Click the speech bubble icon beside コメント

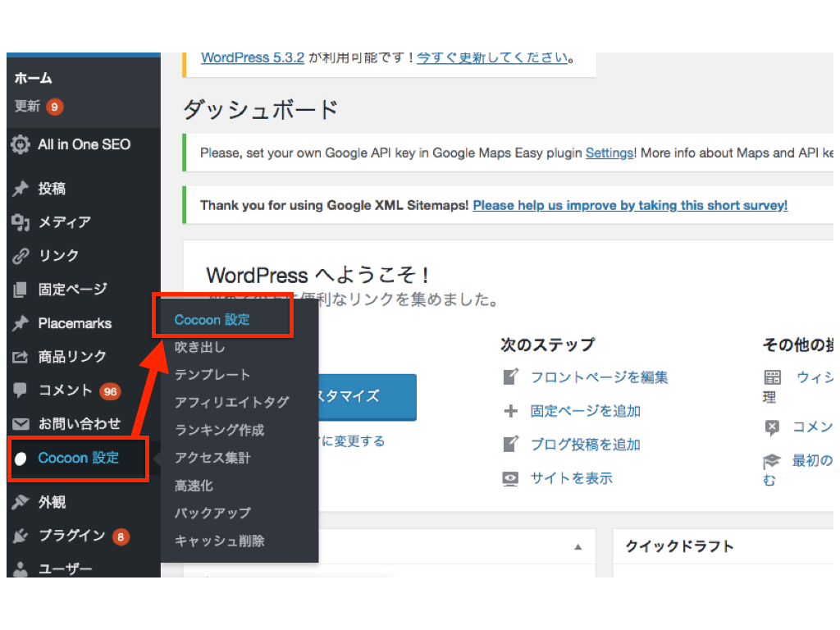pos(20,390)
